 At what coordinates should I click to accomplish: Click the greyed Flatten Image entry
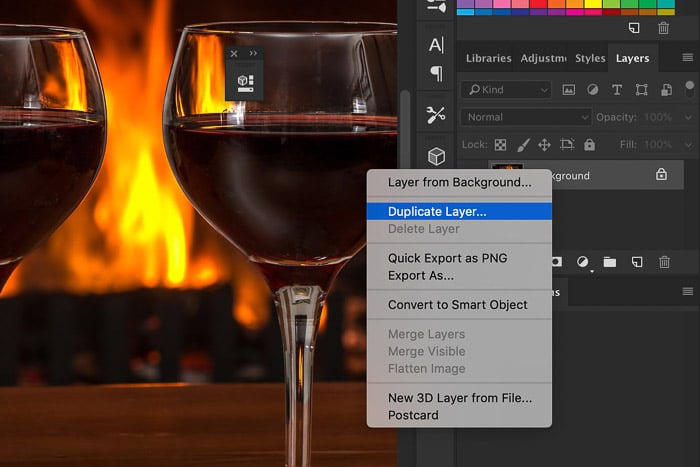459,369
